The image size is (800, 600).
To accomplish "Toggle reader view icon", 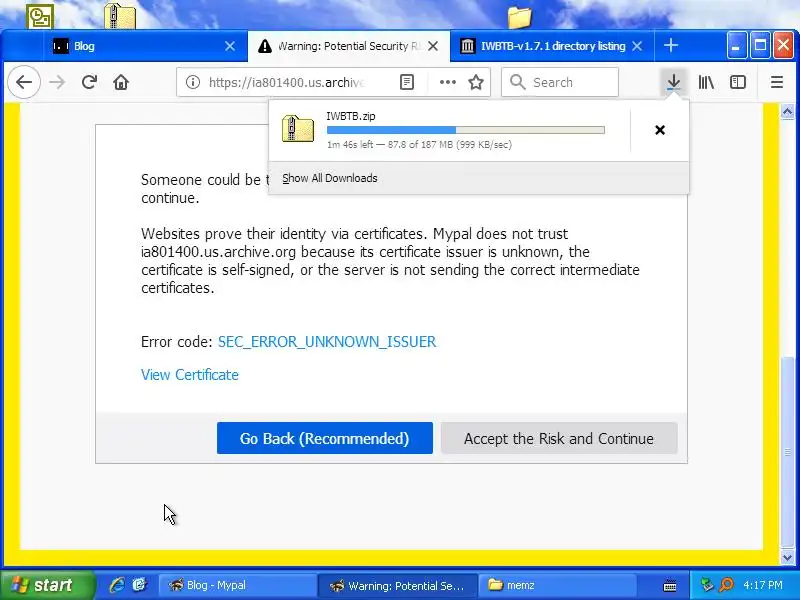I will tap(407, 82).
